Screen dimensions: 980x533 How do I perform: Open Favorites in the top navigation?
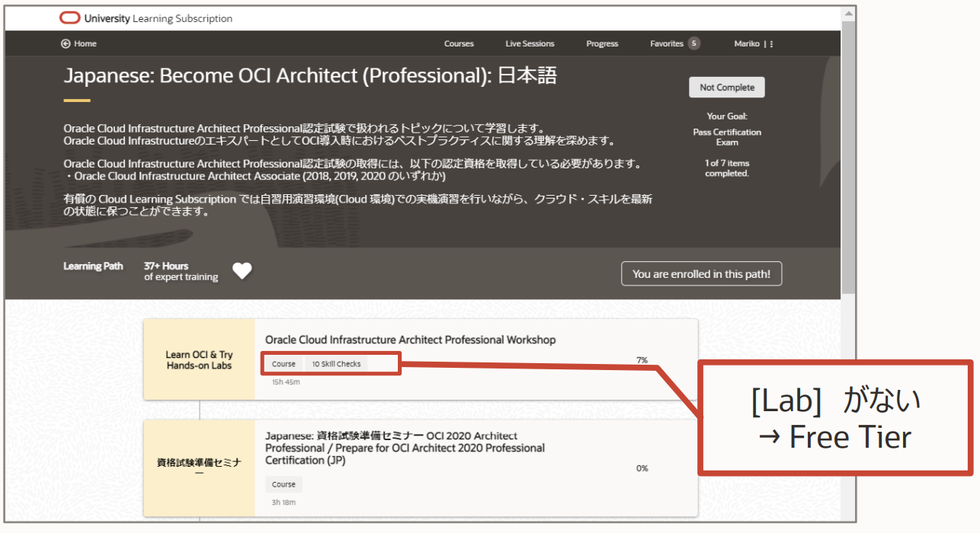(x=666, y=44)
